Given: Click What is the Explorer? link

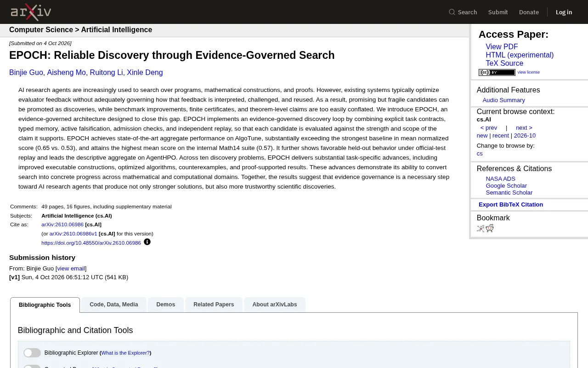Looking at the screenshot, I should [125, 353].
